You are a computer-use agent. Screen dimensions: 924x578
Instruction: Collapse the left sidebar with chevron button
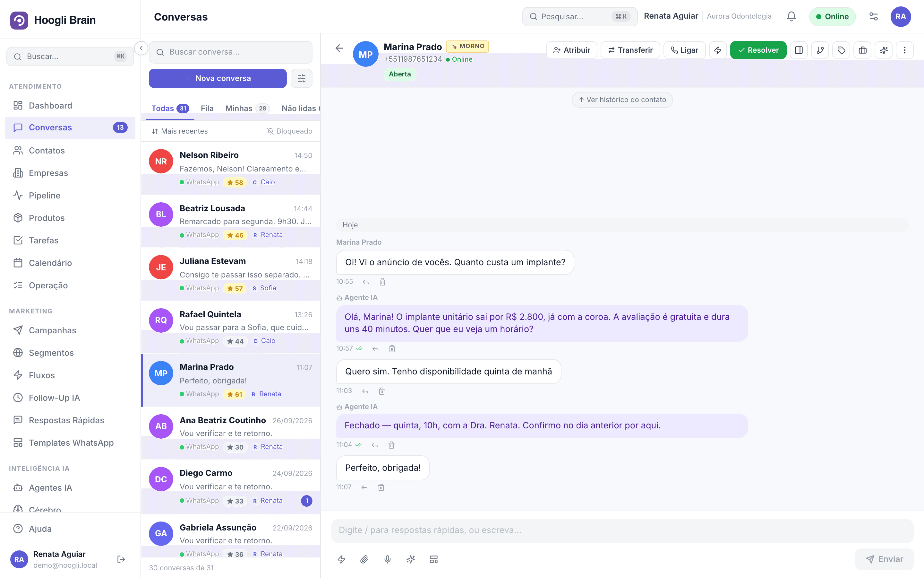[x=141, y=48]
